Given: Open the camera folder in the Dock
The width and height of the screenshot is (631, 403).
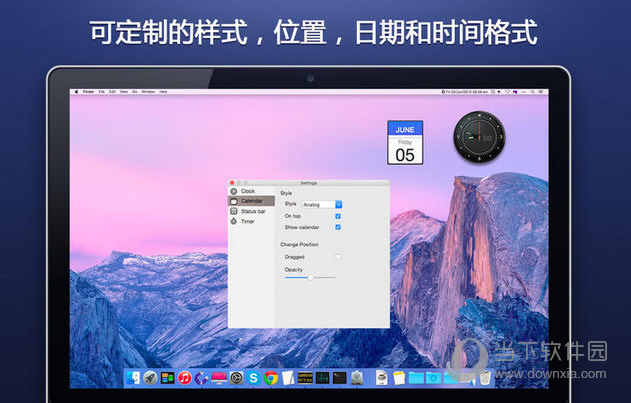Looking at the screenshot, I should [x=433, y=378].
